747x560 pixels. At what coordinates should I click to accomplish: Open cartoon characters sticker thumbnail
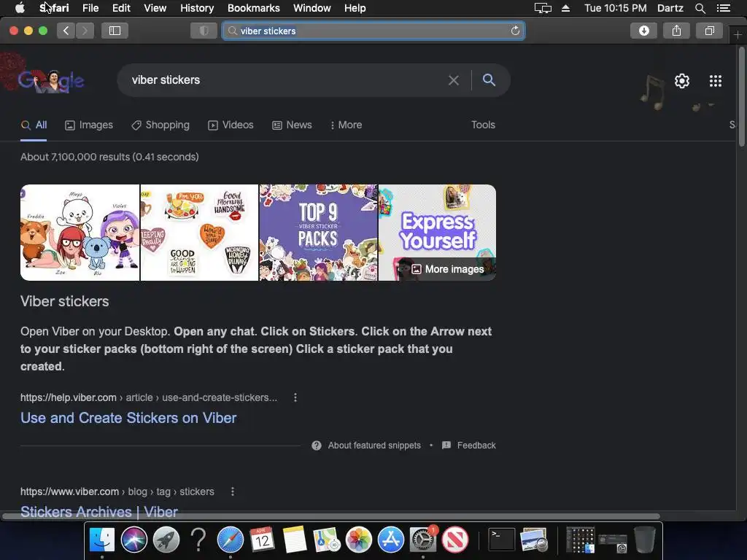pos(80,233)
